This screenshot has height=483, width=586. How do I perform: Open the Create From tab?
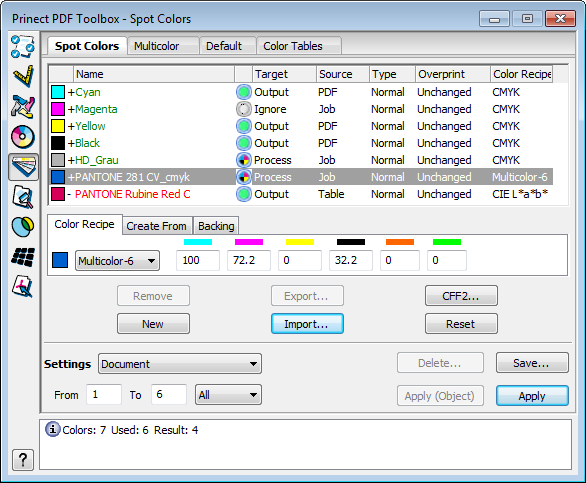tap(157, 226)
